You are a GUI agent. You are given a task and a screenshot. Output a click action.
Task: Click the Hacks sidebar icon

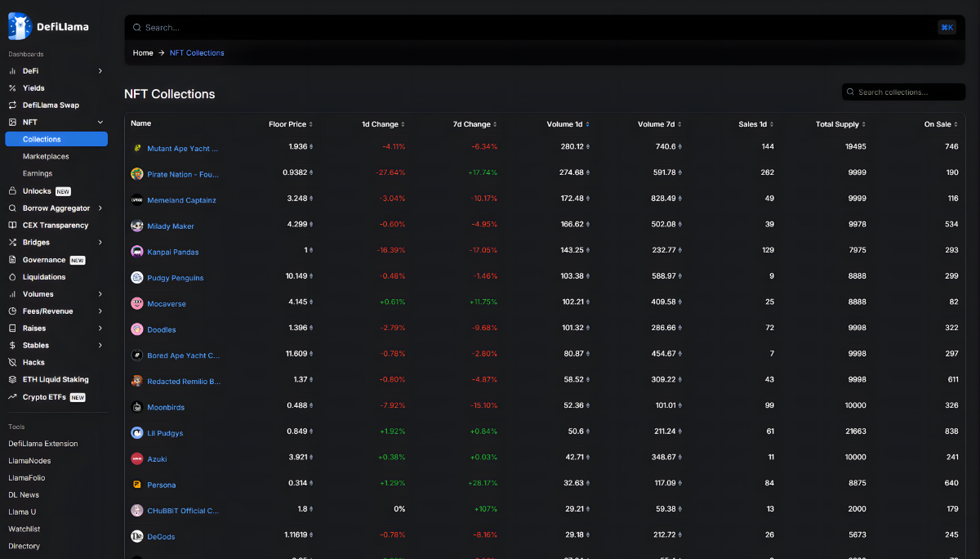point(12,362)
